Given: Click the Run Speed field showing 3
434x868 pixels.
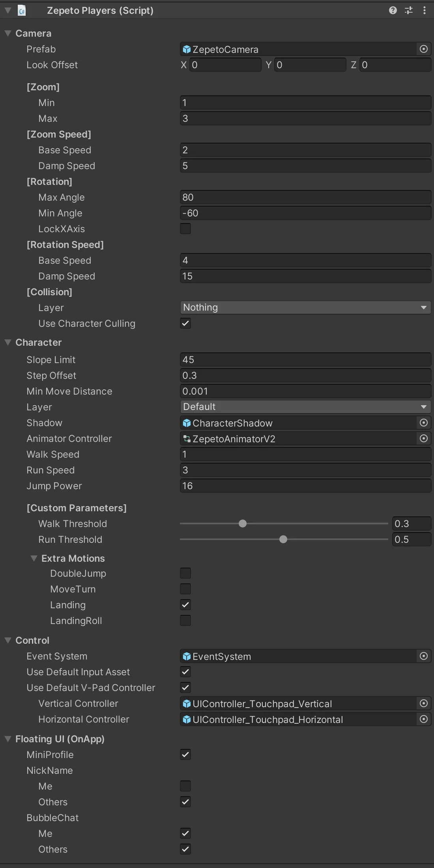Looking at the screenshot, I should click(305, 470).
